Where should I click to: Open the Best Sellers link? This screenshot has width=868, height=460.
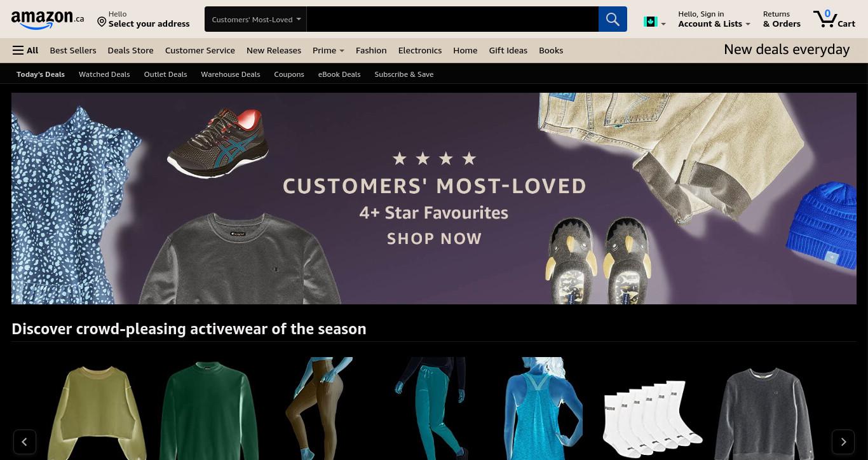pyautogui.click(x=73, y=50)
